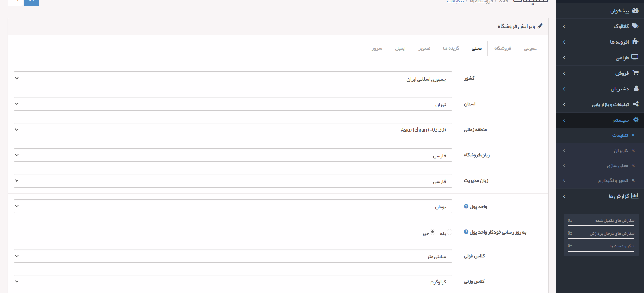Viewport: 644px width, 293px height.
Task: Open پیشخوان in the sidebar
Action: 620,11
